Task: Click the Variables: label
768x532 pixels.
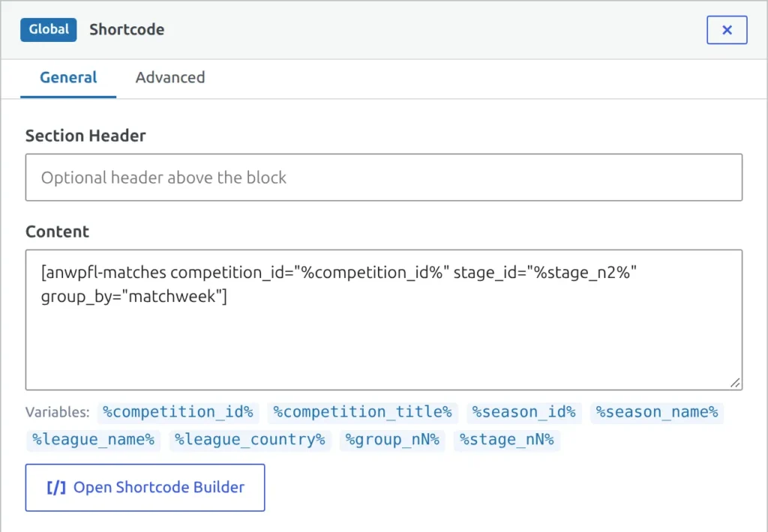Action: click(x=58, y=412)
